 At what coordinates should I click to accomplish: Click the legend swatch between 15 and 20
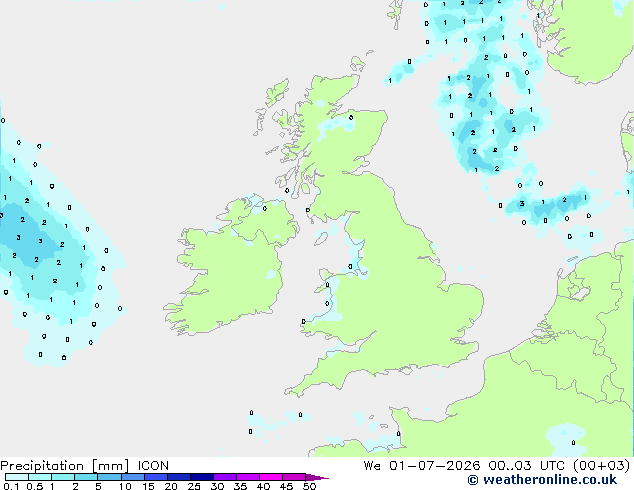[156, 477]
